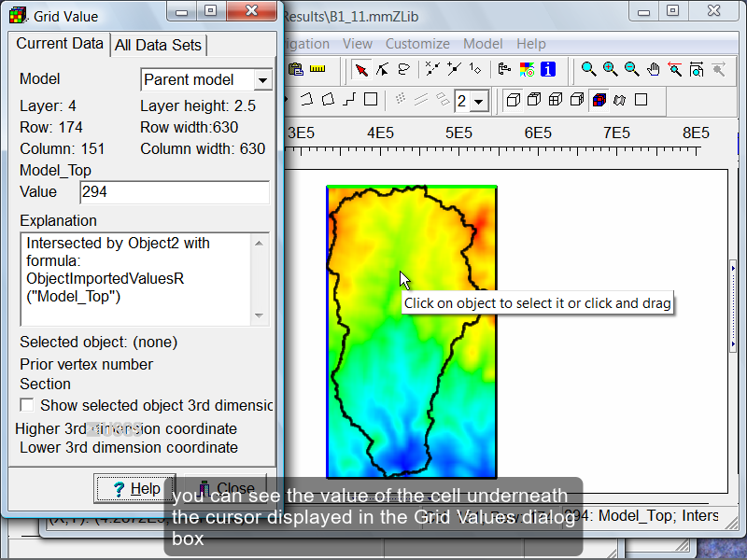
Task: Click the Value field showing 294
Action: (174, 192)
